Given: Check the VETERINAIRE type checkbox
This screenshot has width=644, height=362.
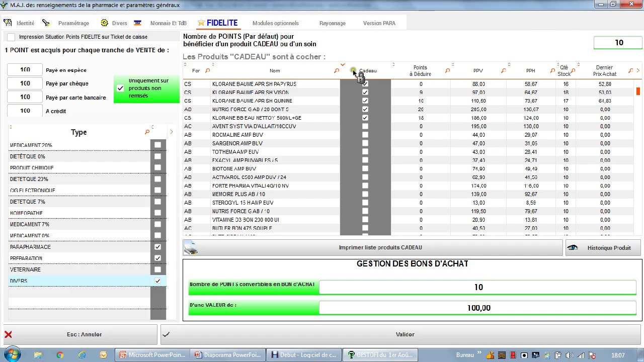Looking at the screenshot, I should pyautogui.click(x=158, y=269).
